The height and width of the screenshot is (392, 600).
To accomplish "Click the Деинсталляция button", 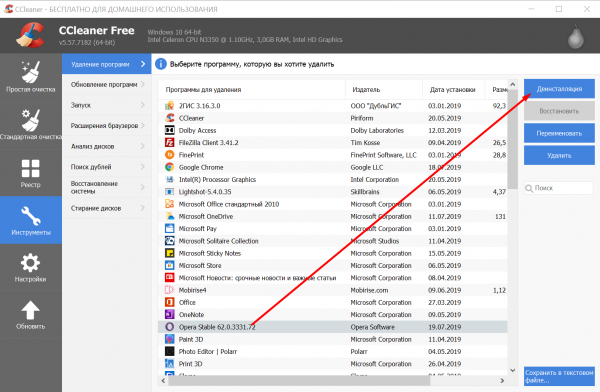I will pos(559,89).
